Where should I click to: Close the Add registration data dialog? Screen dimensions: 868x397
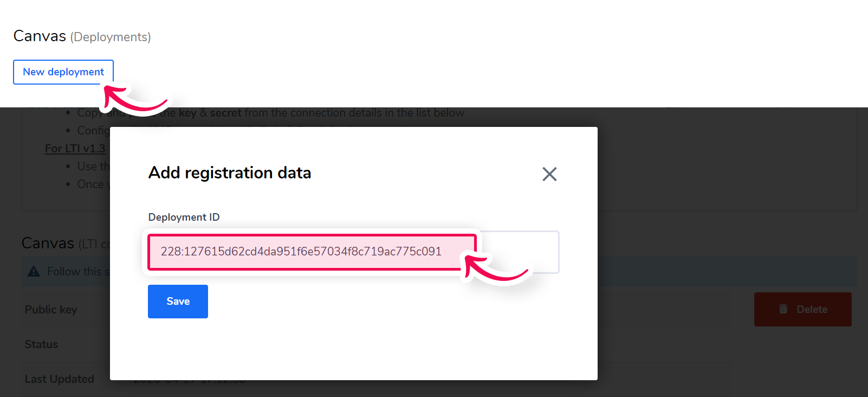point(549,174)
